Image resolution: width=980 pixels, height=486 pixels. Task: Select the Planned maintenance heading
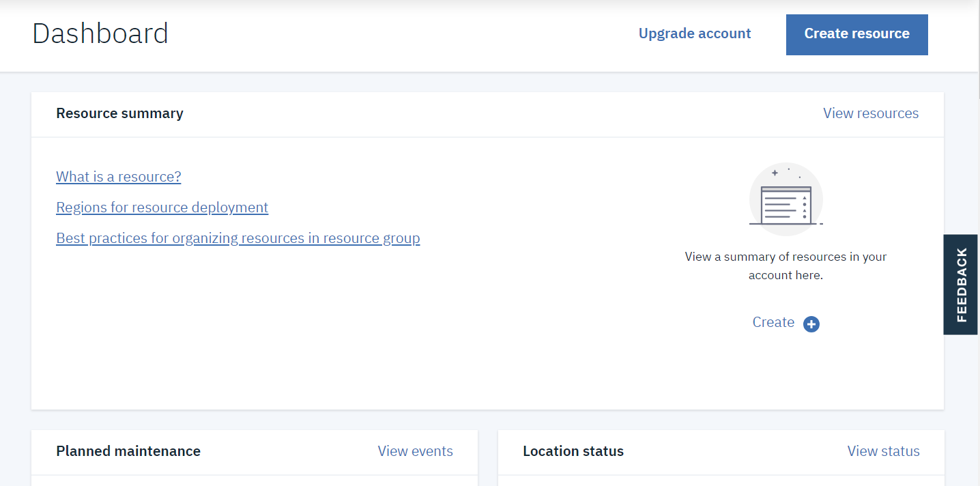pyautogui.click(x=128, y=451)
